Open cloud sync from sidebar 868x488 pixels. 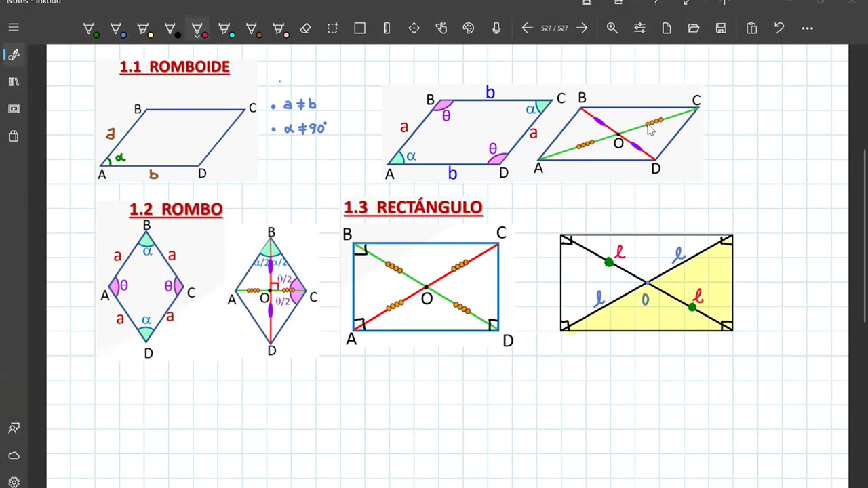pos(14,455)
